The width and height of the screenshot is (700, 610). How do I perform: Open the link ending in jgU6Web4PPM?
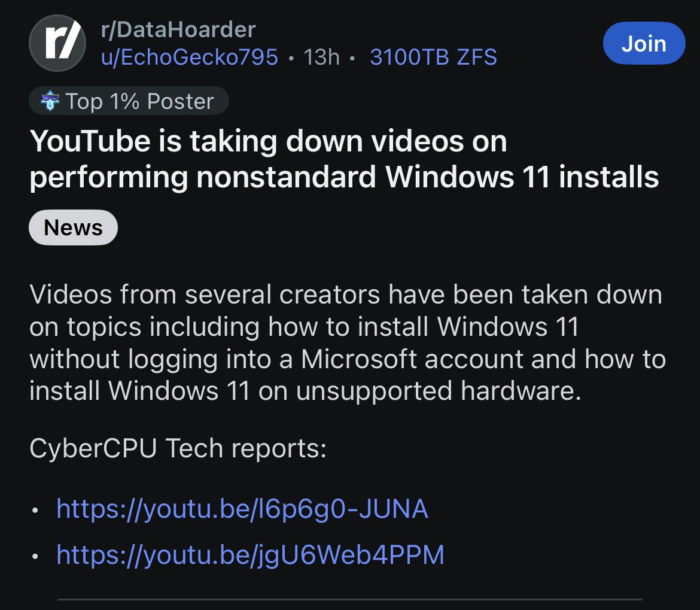click(249, 555)
